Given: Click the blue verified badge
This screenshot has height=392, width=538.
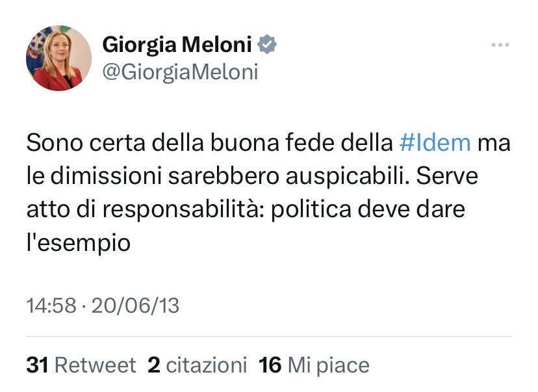Looking at the screenshot, I should tap(267, 44).
